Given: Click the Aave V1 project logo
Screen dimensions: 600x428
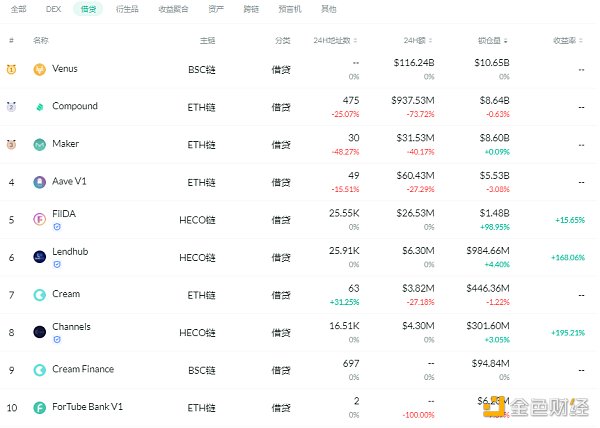Looking at the screenshot, I should [39, 182].
